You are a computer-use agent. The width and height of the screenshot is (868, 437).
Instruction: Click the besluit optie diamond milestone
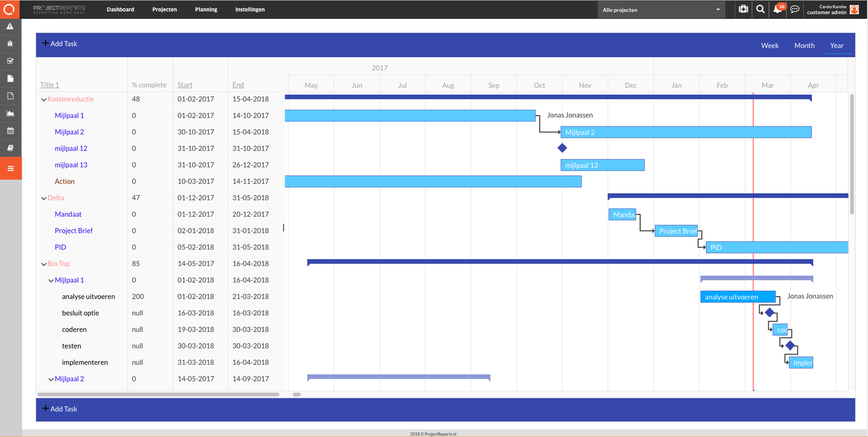769,313
